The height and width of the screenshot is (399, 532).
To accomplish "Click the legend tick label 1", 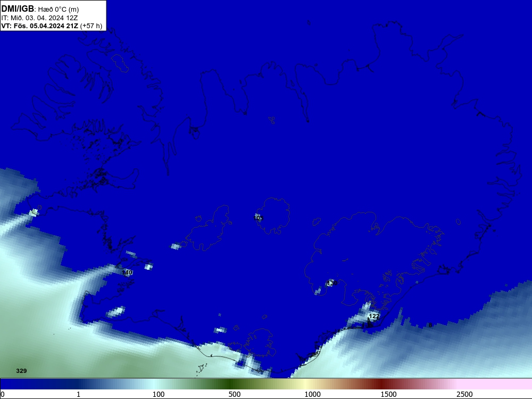I will click(x=78, y=394).
